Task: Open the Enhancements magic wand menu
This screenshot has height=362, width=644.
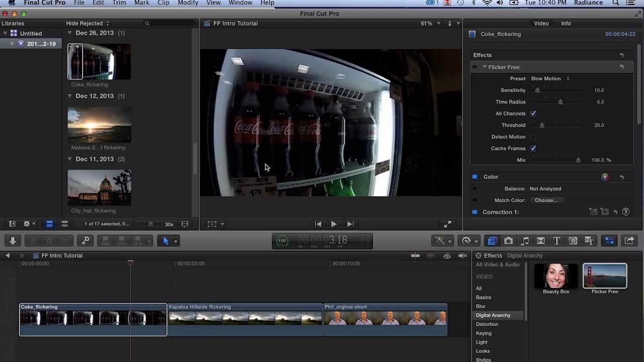Action: point(443,241)
